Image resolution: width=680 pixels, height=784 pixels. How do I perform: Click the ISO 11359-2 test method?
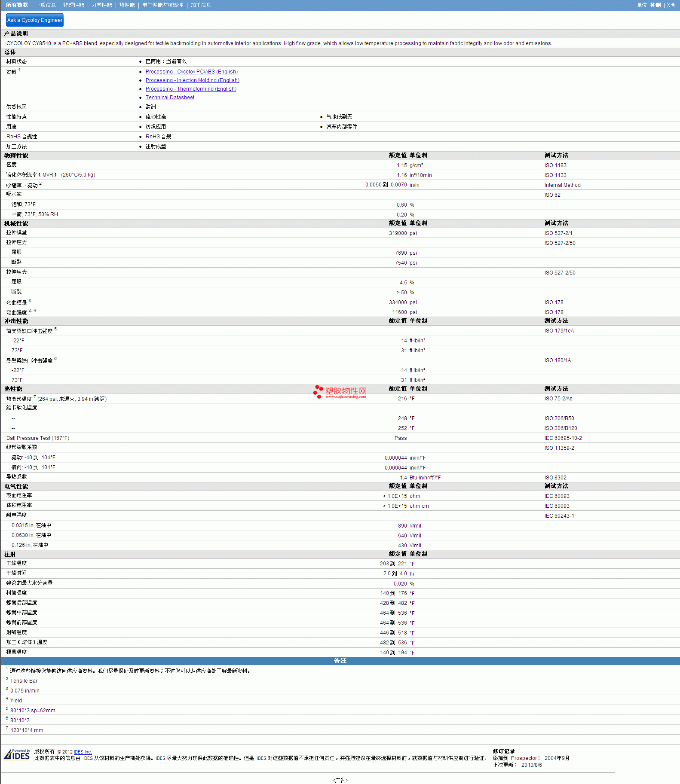click(x=559, y=448)
